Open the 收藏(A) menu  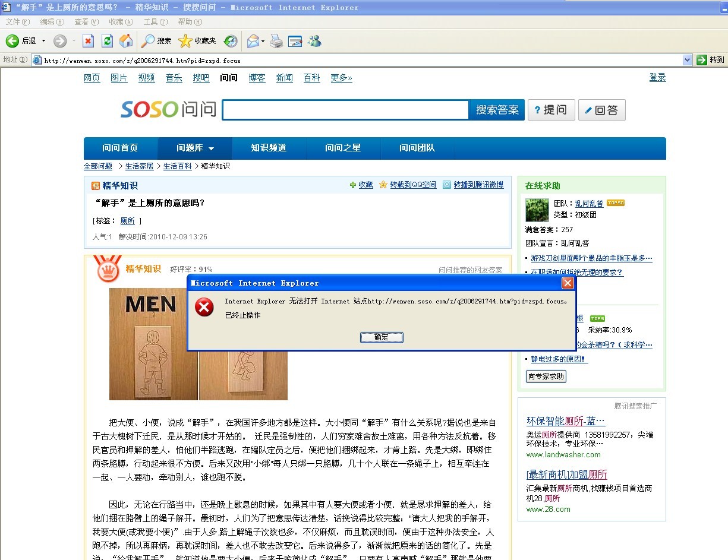coord(121,22)
